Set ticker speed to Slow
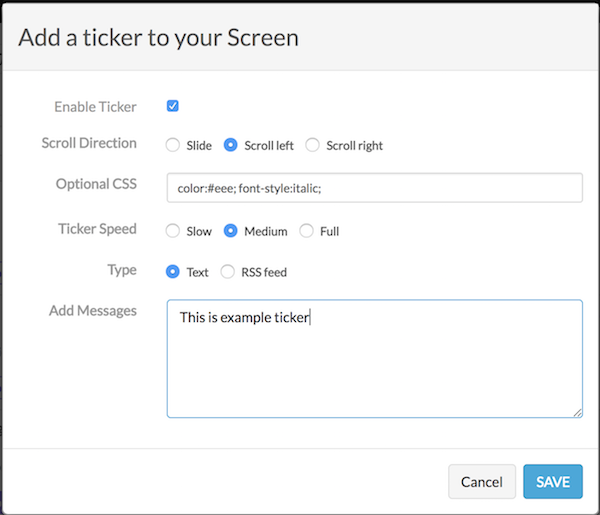600x515 pixels. click(173, 231)
